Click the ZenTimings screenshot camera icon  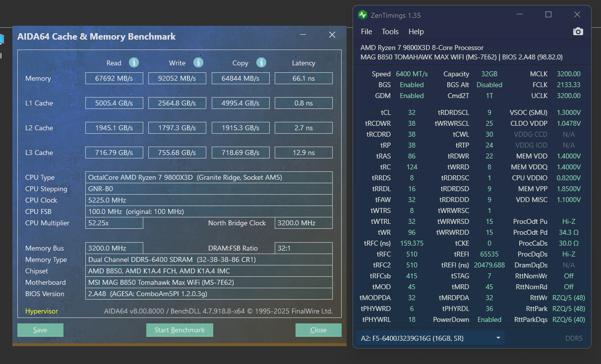click(578, 32)
